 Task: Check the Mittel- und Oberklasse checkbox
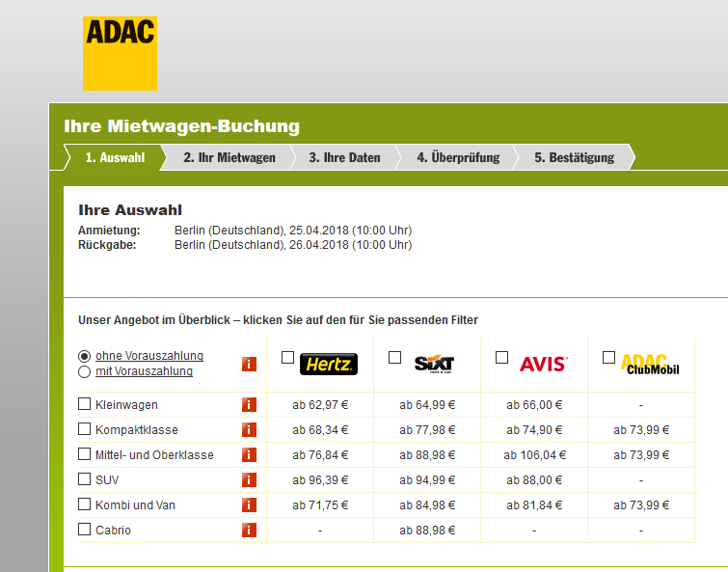tap(85, 454)
